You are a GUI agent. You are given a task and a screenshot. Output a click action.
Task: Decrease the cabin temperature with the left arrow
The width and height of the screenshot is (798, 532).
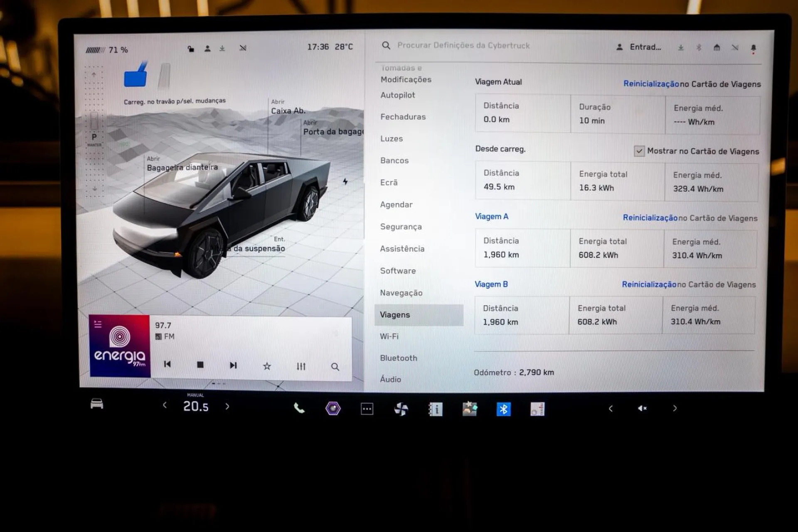point(165,405)
